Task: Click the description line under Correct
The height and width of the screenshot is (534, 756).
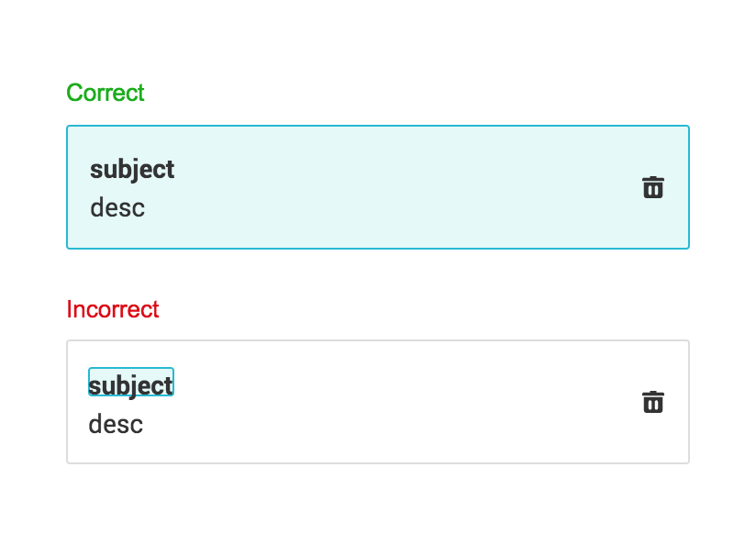Action: tap(117, 207)
